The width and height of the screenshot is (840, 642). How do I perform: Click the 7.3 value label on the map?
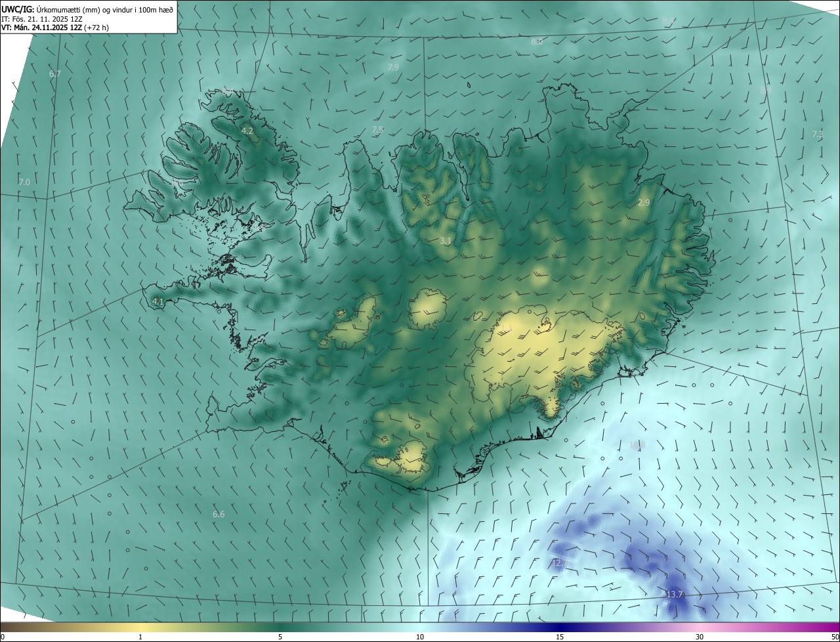(818, 134)
